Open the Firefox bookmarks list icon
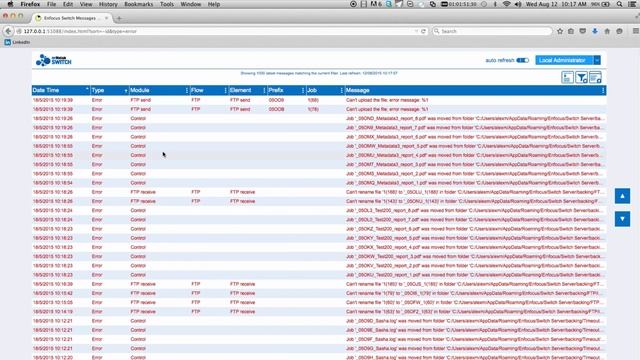The height and width of the screenshot is (360, 640). [571, 31]
